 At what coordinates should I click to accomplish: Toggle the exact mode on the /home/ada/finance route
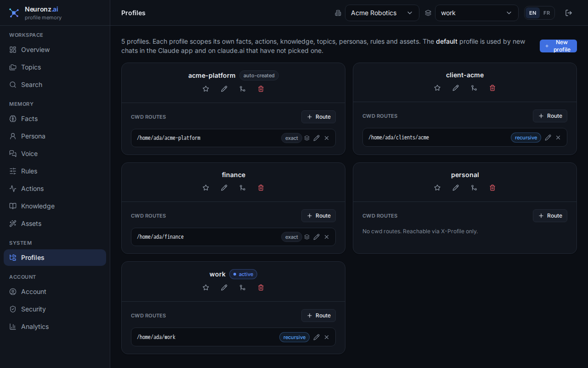[x=292, y=237]
